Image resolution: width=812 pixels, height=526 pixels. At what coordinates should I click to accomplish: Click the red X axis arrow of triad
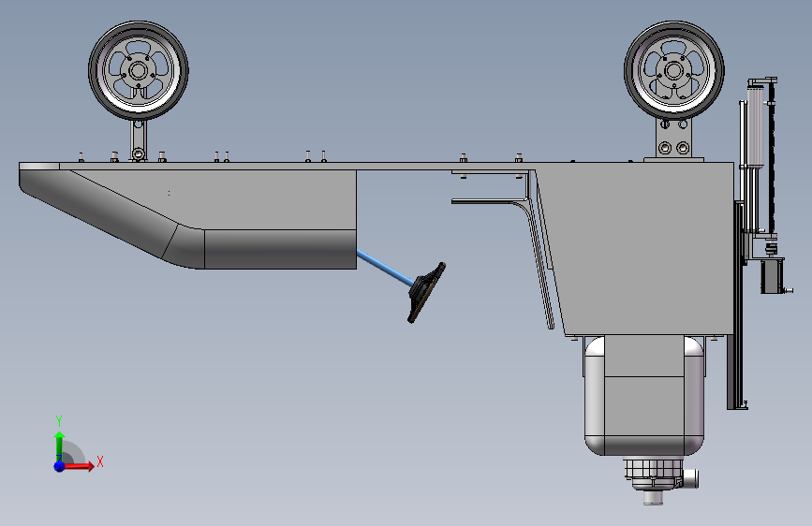pos(79,466)
